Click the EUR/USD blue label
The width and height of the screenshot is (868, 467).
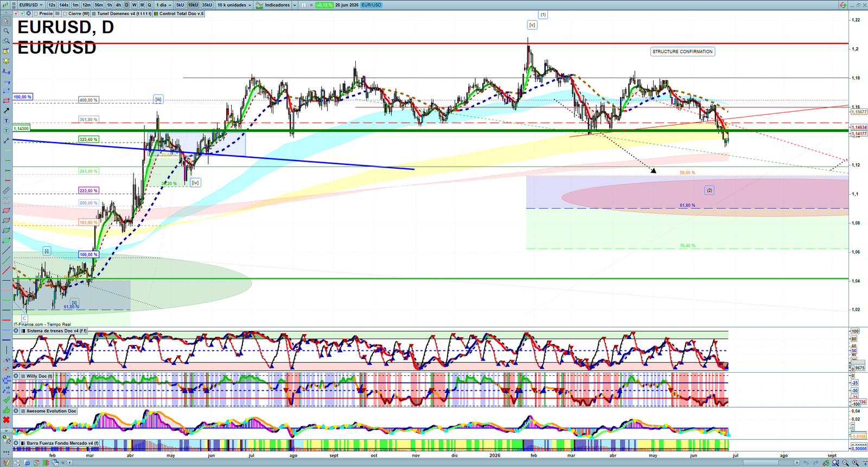pyautogui.click(x=371, y=5)
